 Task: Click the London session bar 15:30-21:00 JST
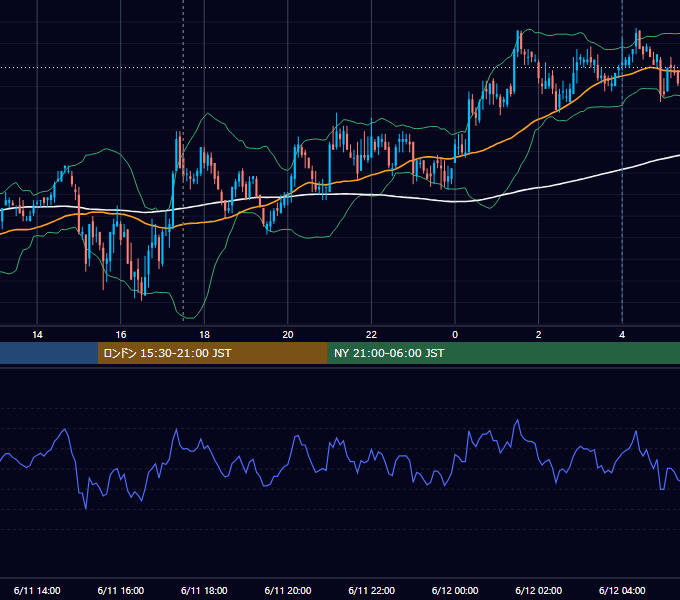(212, 353)
